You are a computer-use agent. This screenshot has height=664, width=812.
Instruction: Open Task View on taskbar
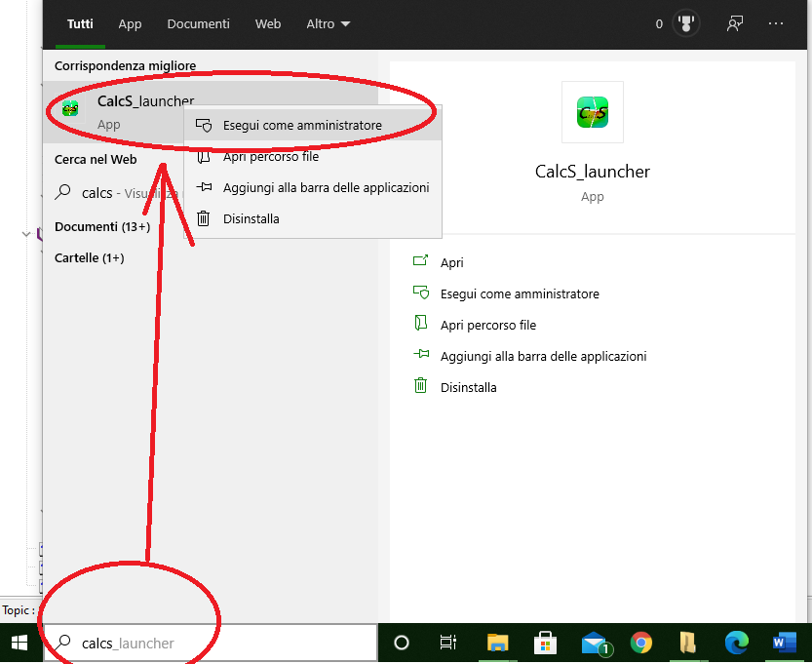point(448,643)
